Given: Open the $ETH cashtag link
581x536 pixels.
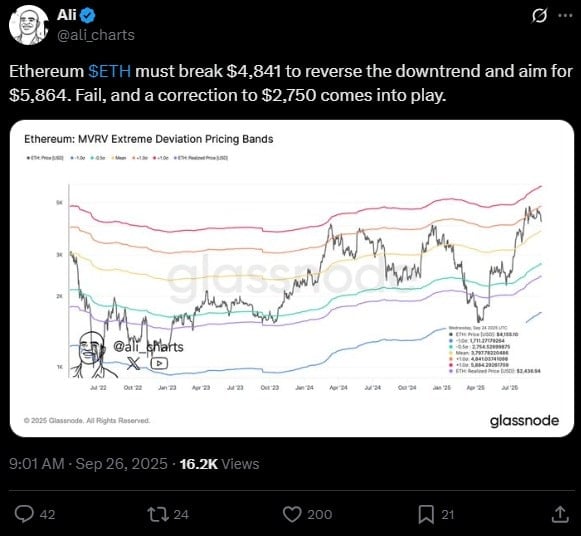Looking at the screenshot, I should coord(110,71).
